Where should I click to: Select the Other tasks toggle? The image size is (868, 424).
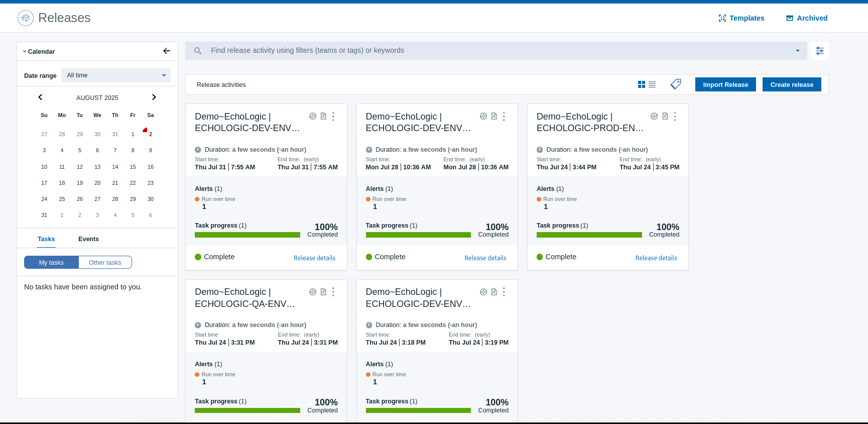coord(105,262)
